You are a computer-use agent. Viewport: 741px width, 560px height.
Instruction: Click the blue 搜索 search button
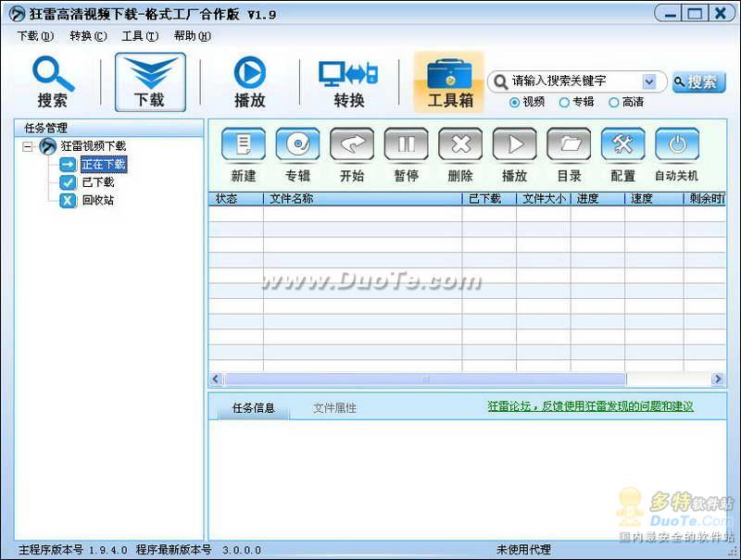coord(699,82)
